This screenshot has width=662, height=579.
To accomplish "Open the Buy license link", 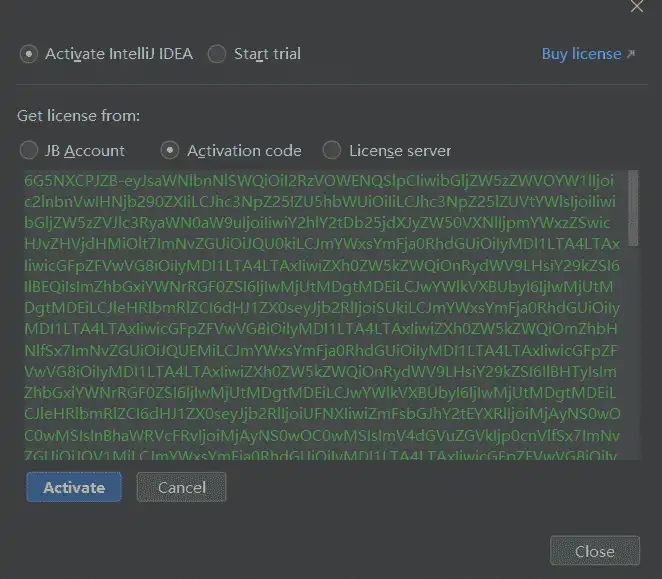I will (x=581, y=54).
